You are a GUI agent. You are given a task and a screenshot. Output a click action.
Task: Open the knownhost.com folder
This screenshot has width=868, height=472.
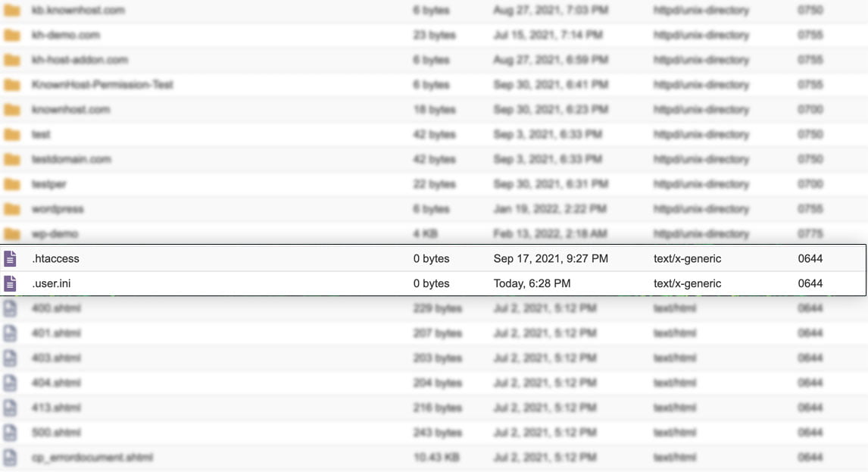pyautogui.click(x=68, y=110)
